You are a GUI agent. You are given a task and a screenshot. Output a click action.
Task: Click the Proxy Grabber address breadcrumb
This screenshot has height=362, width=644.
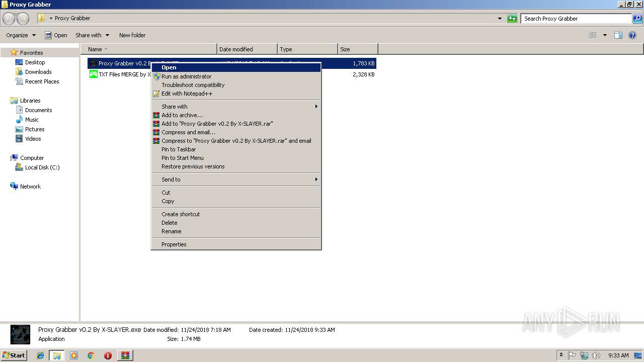point(72,18)
